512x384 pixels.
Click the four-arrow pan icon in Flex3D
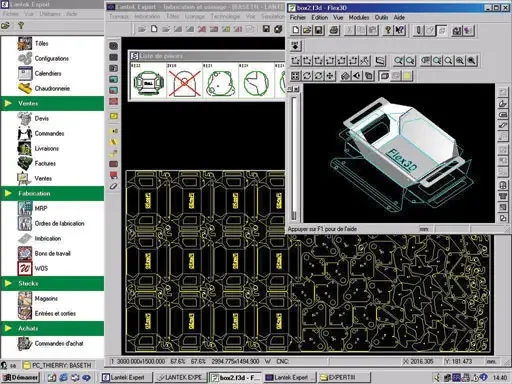click(x=330, y=76)
